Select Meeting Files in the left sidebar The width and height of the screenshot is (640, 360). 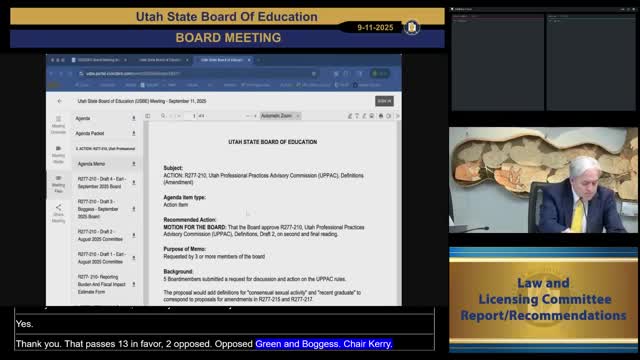pos(58,184)
